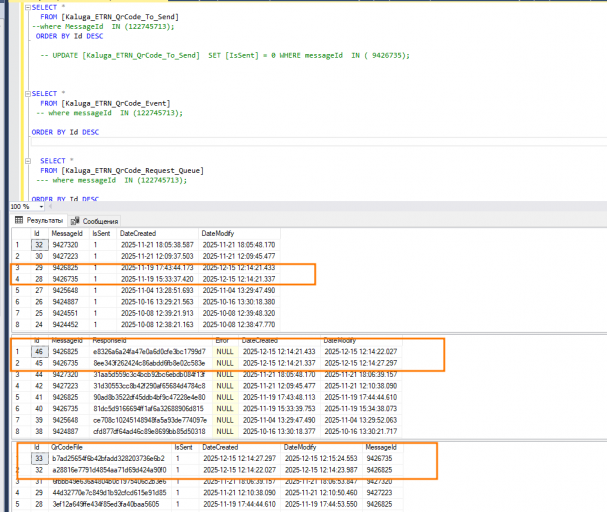Place cursor in the commented UPDATE statement line
This screenshot has height=512, width=607.
click(225, 55)
